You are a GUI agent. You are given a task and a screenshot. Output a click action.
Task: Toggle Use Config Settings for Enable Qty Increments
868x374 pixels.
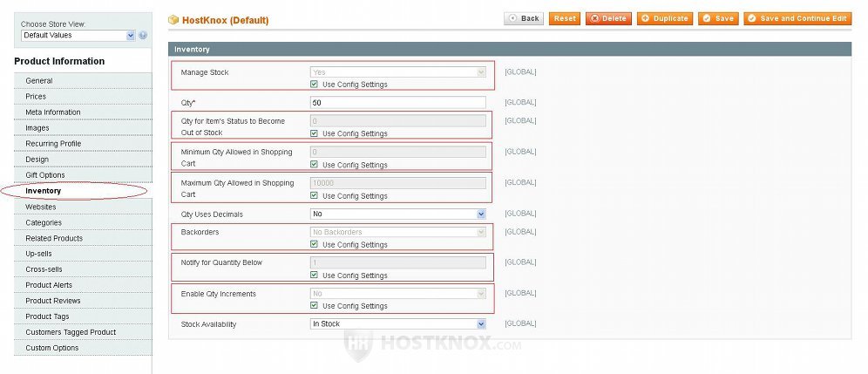pyautogui.click(x=314, y=305)
